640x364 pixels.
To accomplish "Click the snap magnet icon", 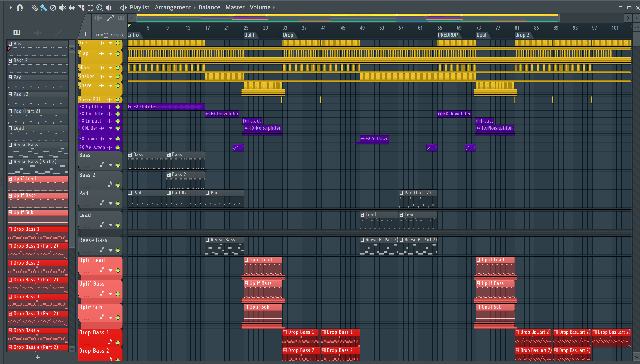I will (20, 8).
